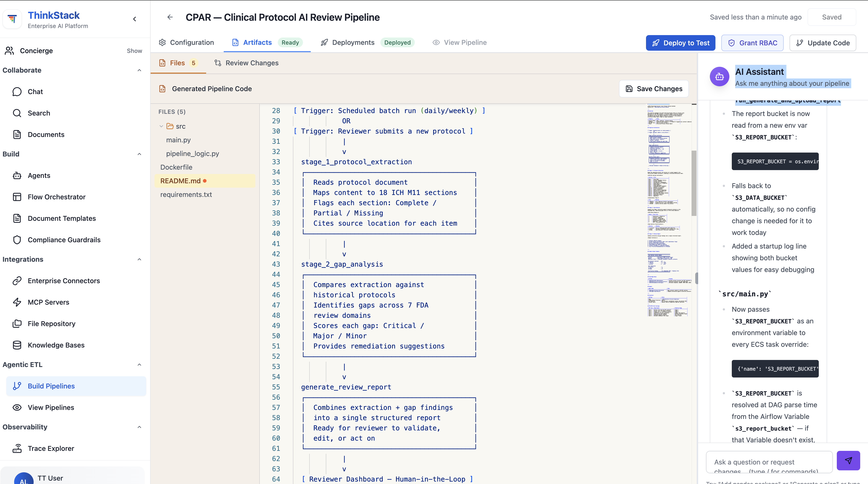Open View Pipelines in the sidebar
Screen dimensions: 868x484
[x=50, y=407]
